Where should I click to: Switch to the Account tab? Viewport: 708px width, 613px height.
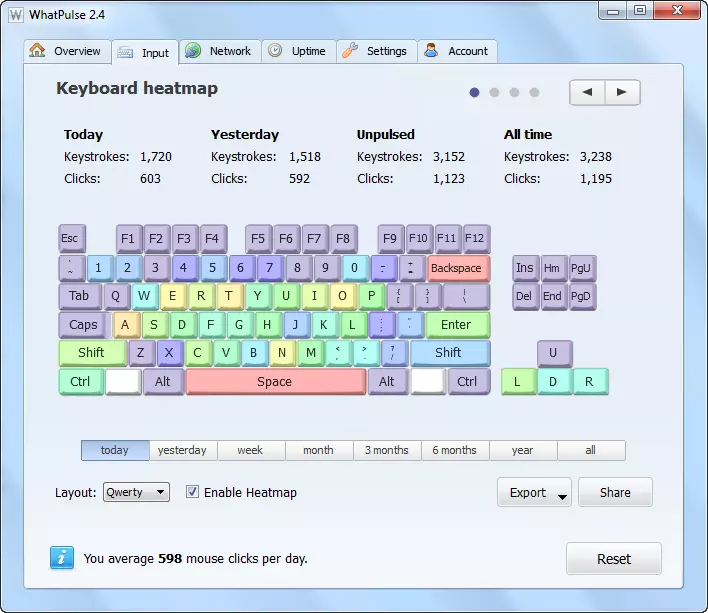click(x=457, y=51)
